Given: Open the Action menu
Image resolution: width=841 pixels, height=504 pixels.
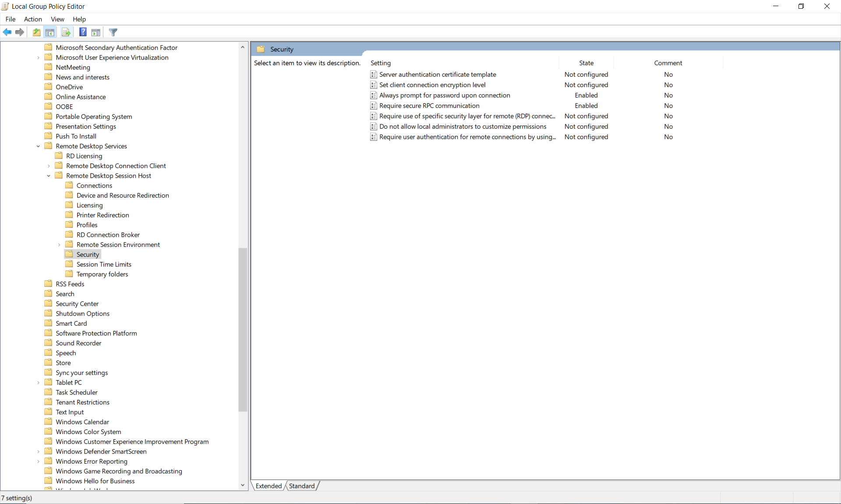Looking at the screenshot, I should (x=33, y=19).
